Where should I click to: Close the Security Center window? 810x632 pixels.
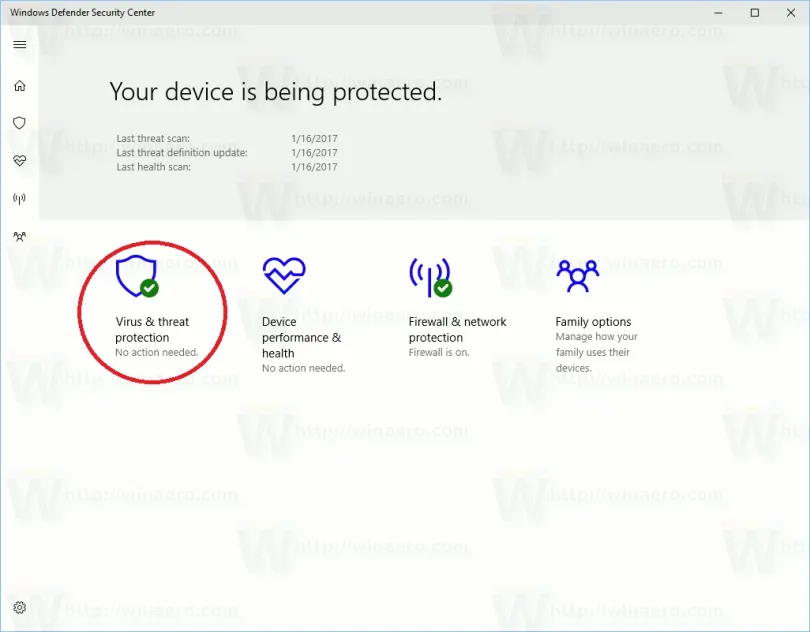[791, 12]
